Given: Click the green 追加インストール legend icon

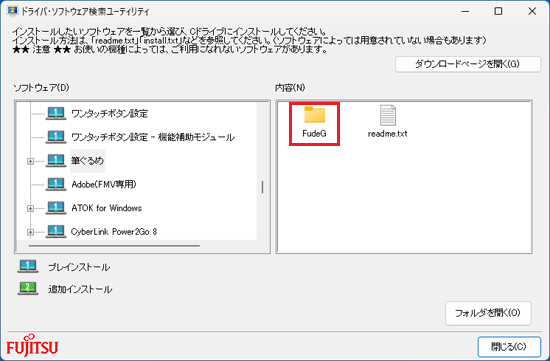Looking at the screenshot, I should click(x=28, y=289).
